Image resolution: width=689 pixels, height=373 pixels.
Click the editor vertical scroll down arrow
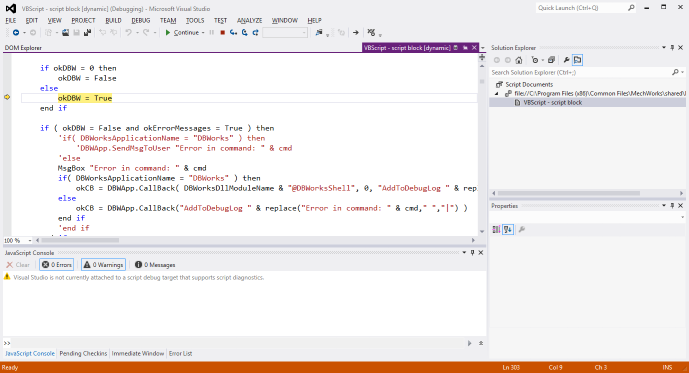pos(482,231)
